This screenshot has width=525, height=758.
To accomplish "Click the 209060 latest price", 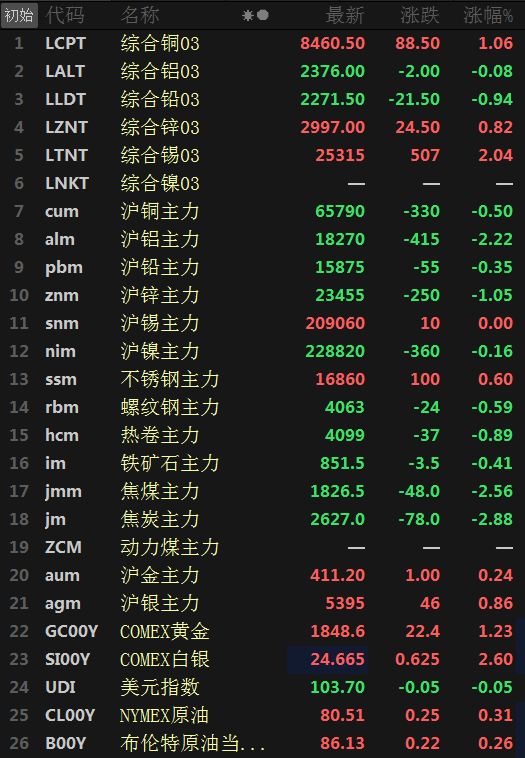I will pos(335,324).
